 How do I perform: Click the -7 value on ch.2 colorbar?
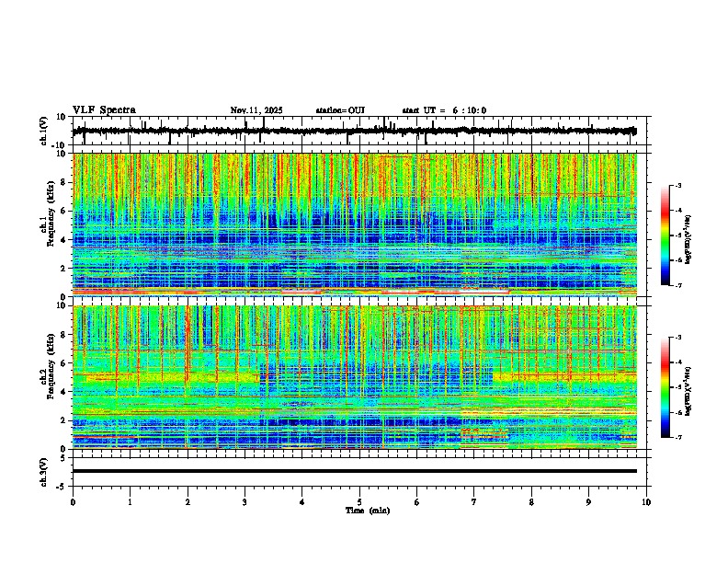677,437
